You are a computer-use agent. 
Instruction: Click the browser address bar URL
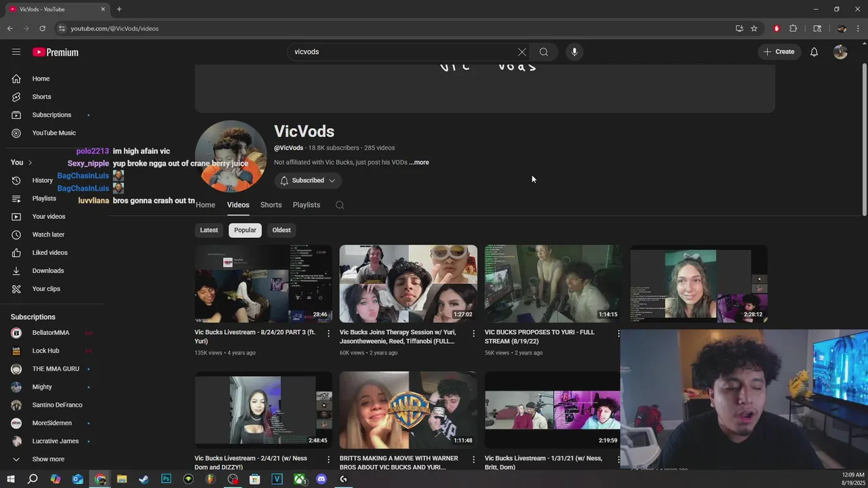click(x=115, y=28)
